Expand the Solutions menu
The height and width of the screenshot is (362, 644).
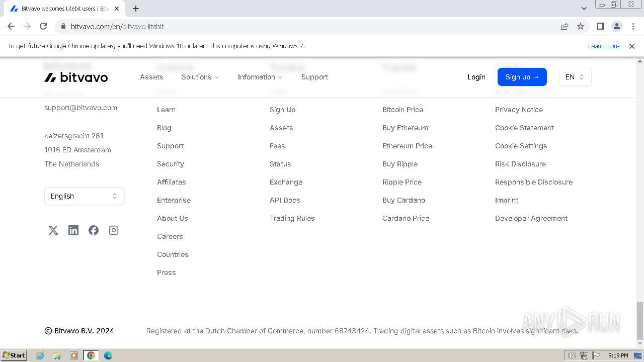[200, 77]
